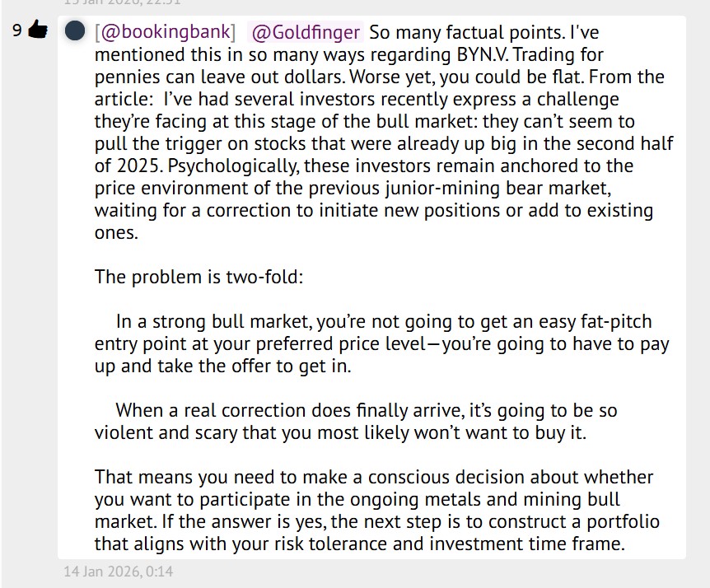Click the dark round user avatar
The image size is (710, 588).
pyautogui.click(x=75, y=31)
